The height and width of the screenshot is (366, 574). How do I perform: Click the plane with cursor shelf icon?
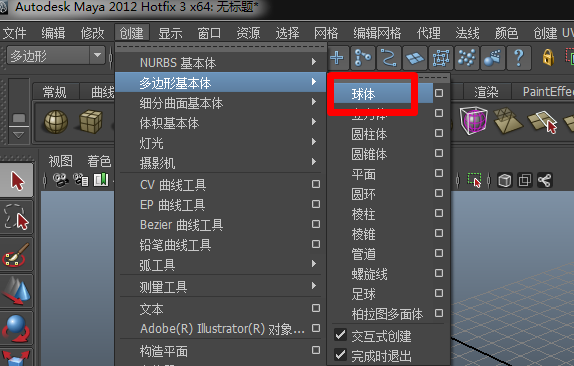pos(543,122)
